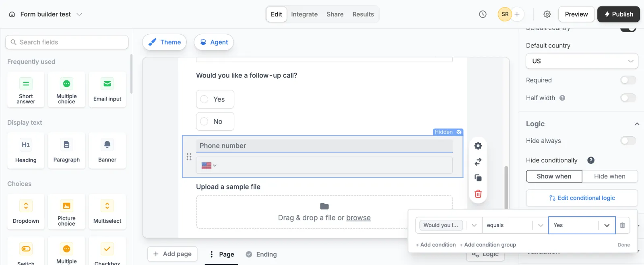Delete the Phone number field with the red trash icon
644x265 pixels.
(x=478, y=194)
